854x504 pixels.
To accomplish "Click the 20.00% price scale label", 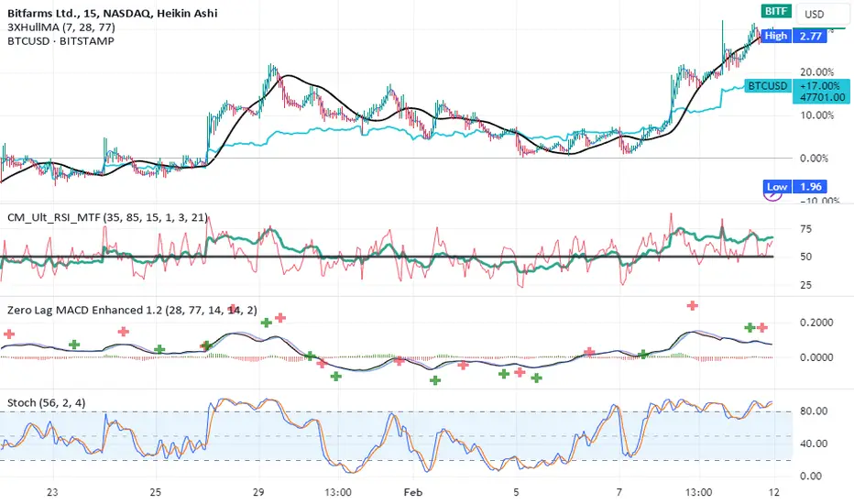I will (x=817, y=71).
